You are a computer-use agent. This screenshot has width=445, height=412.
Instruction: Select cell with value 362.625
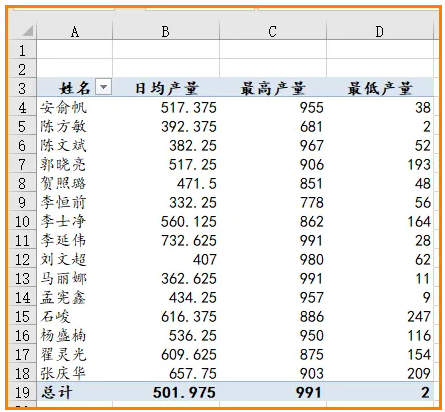pyautogui.click(x=166, y=278)
